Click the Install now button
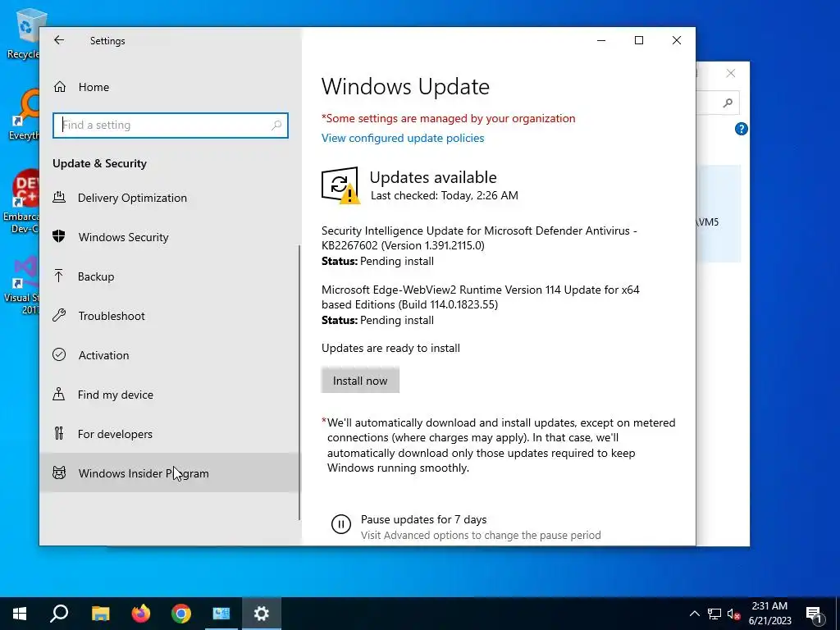The height and width of the screenshot is (630, 840). click(x=360, y=381)
